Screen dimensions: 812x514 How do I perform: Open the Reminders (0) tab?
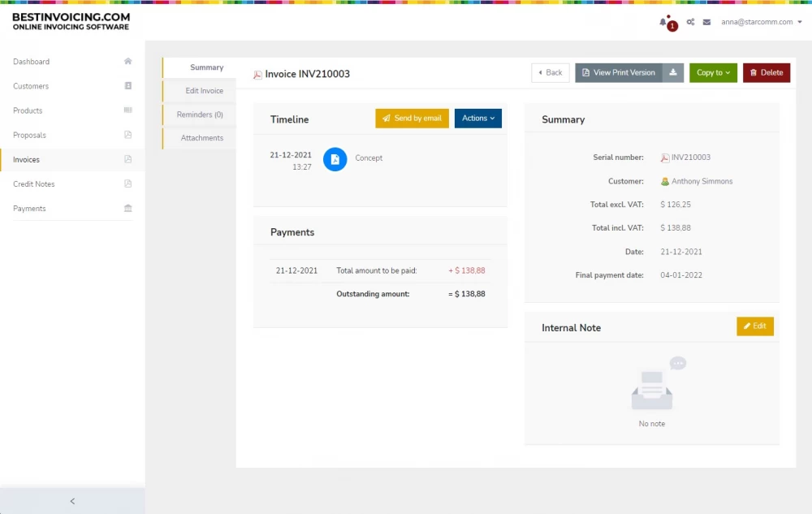200,115
